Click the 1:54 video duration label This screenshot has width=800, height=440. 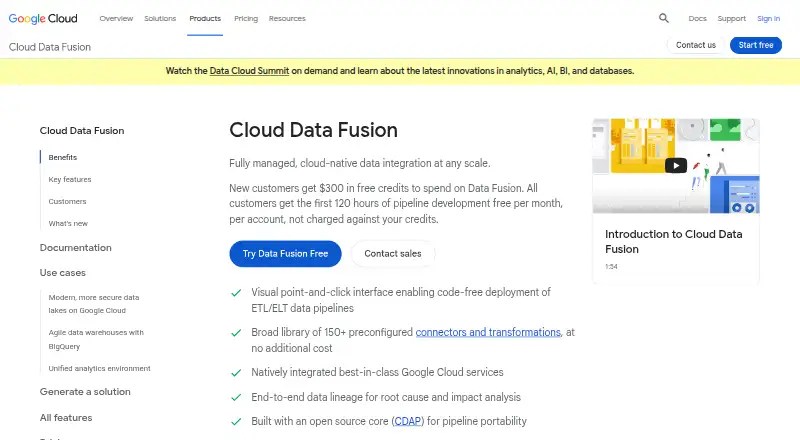pos(611,266)
